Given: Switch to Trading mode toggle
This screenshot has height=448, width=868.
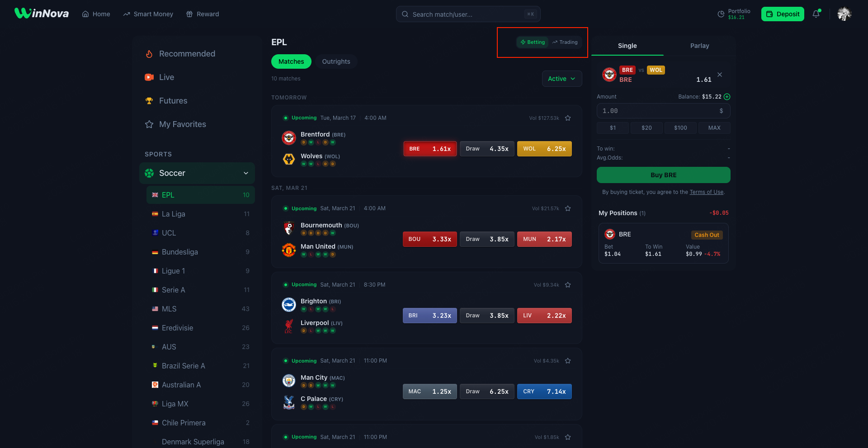Looking at the screenshot, I should click(565, 42).
